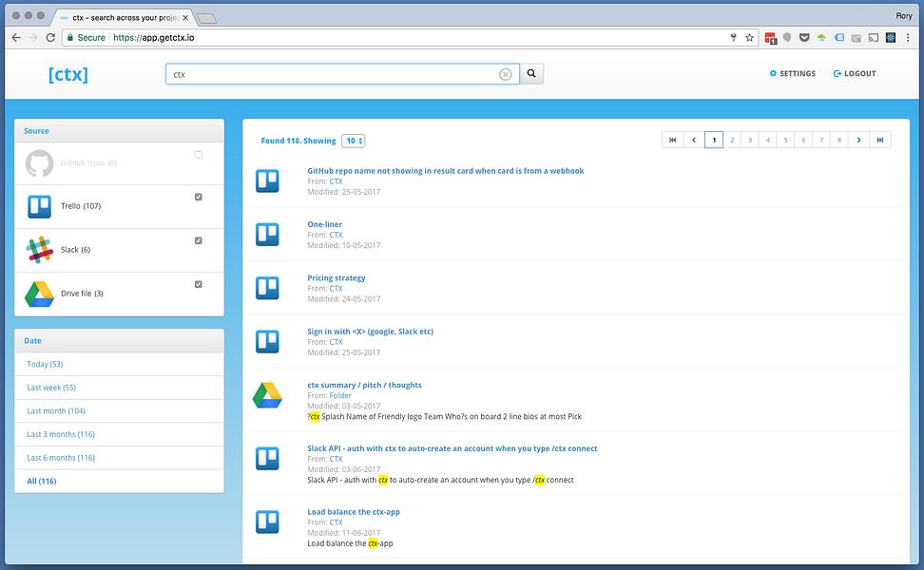Image resolution: width=924 pixels, height=570 pixels.
Task: Click 'Slack (6)' label
Action: click(x=75, y=250)
